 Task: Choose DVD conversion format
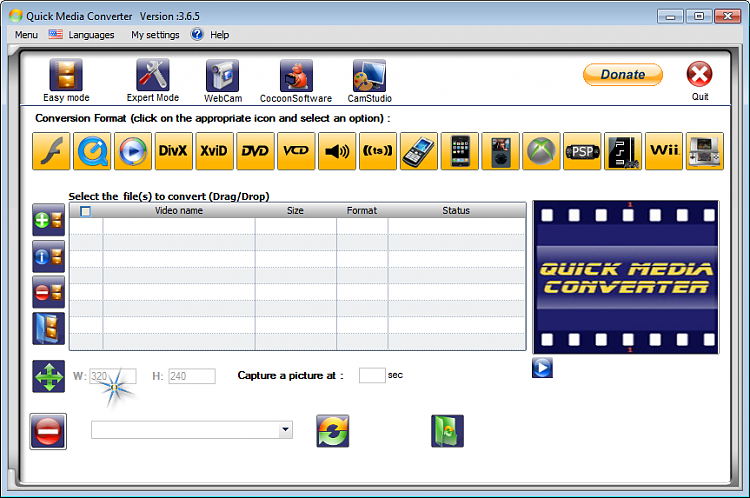pos(255,151)
